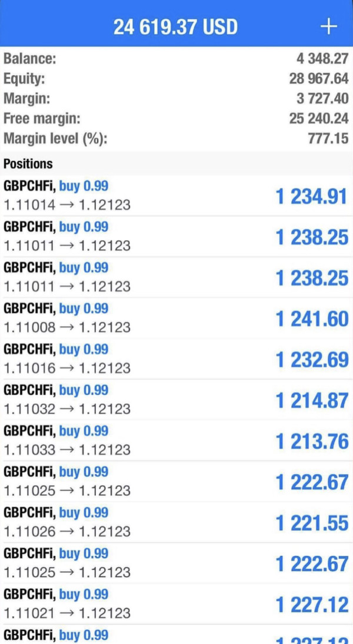Select the Free margin label
Screen dimensions: 353x644
(x=42, y=119)
